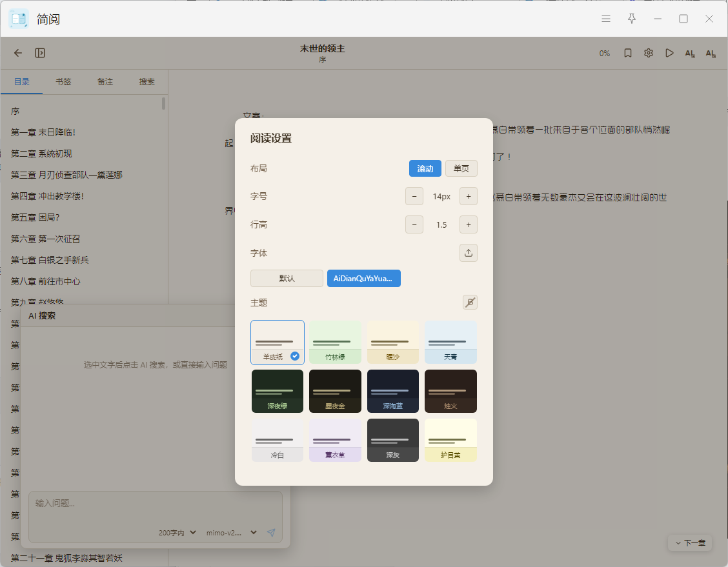Toggle the sidebar panel icon

(x=40, y=53)
